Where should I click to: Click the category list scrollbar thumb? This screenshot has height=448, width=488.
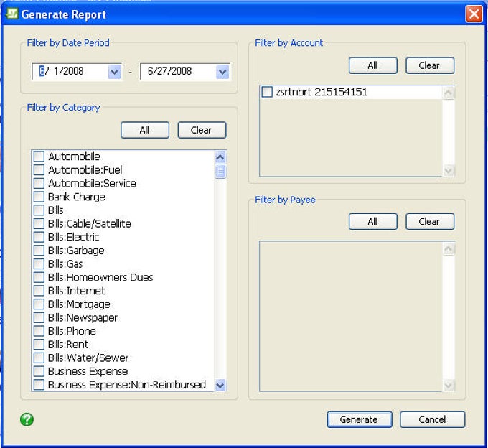pyautogui.click(x=220, y=171)
